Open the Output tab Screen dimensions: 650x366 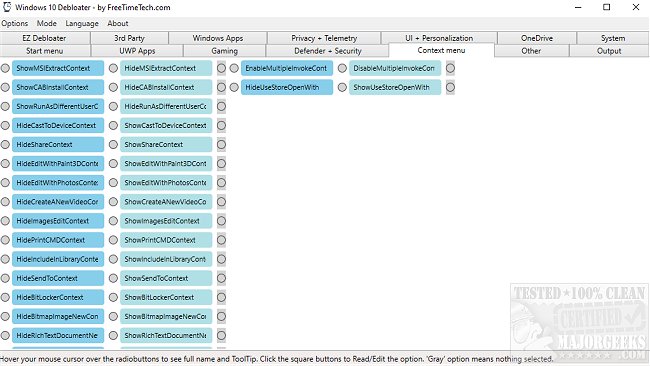pyautogui.click(x=609, y=51)
